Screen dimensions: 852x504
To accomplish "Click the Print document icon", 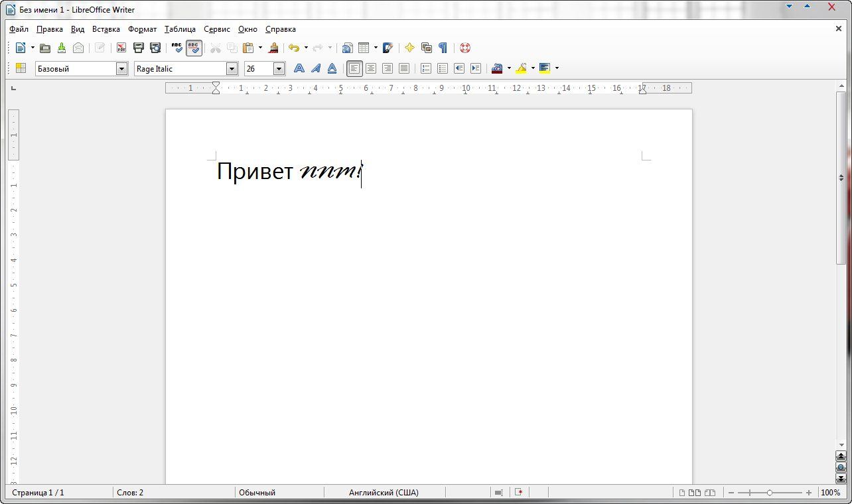I will 139,48.
